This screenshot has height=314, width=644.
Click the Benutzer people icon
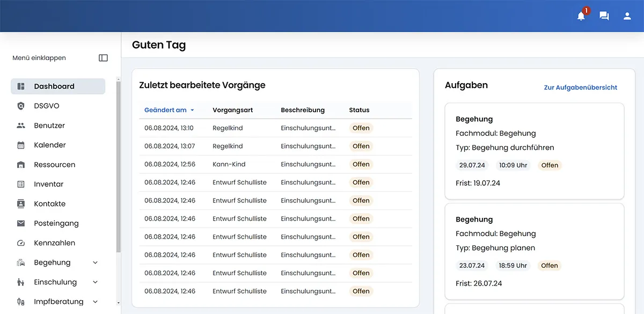click(x=21, y=126)
